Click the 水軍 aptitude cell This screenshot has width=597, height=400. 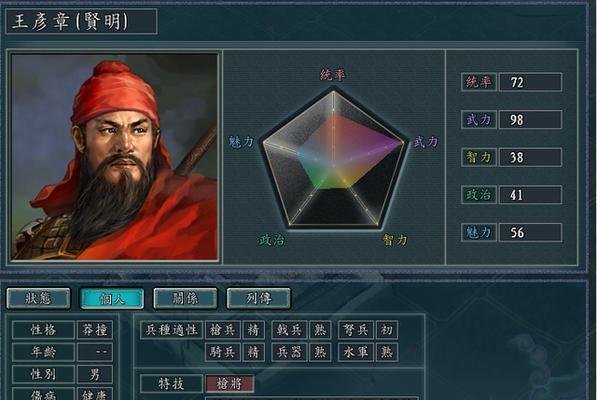pos(356,352)
